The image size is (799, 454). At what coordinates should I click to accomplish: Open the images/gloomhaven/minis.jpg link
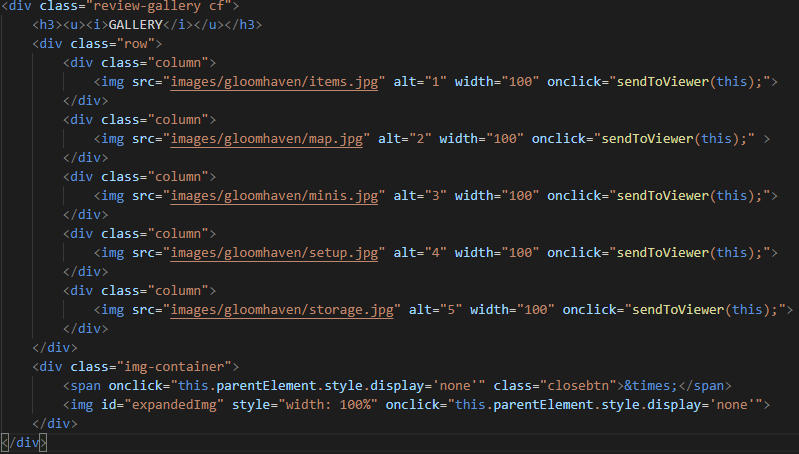pyautogui.click(x=274, y=195)
